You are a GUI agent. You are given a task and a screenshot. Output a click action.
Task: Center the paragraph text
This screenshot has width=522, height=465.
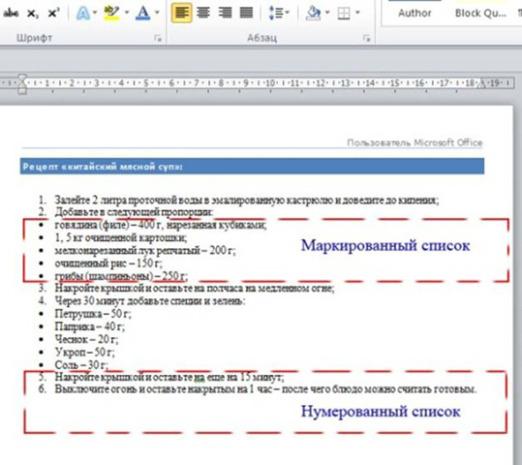(x=203, y=13)
